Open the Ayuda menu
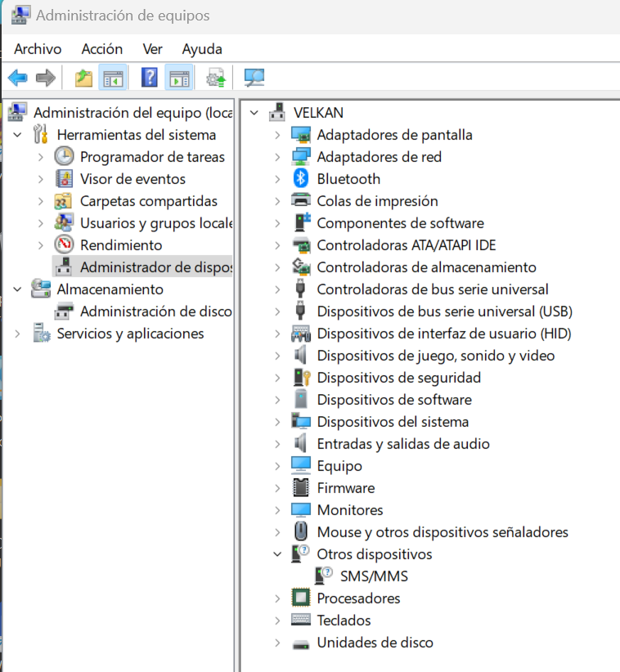 pyautogui.click(x=202, y=49)
